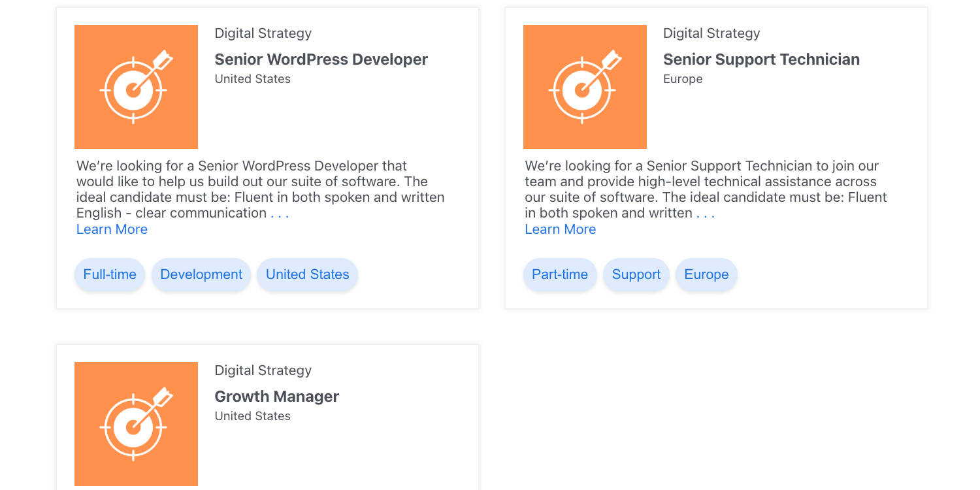Viewport: 980px width, 490px height.
Task: Open the Senior WordPress Developer job title
Action: (x=321, y=59)
